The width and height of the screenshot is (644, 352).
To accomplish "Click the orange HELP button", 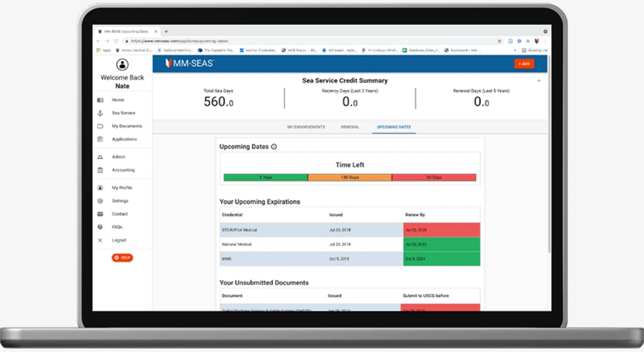I will 122,257.
